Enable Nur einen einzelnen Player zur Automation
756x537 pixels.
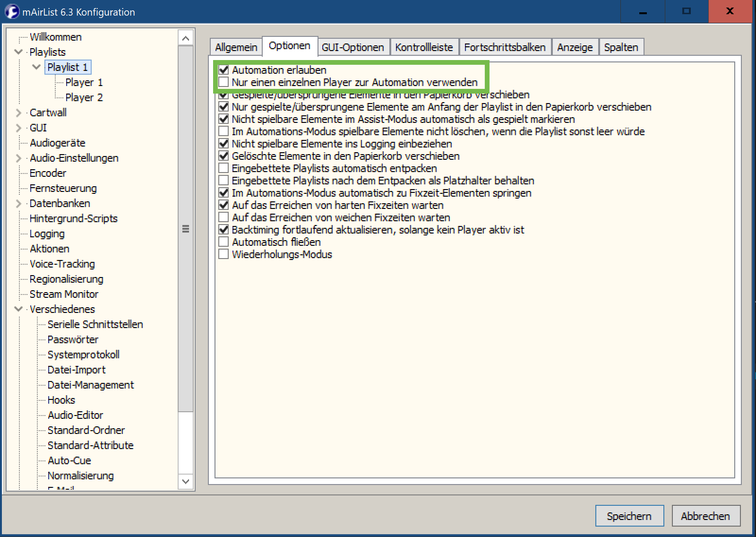(x=223, y=82)
